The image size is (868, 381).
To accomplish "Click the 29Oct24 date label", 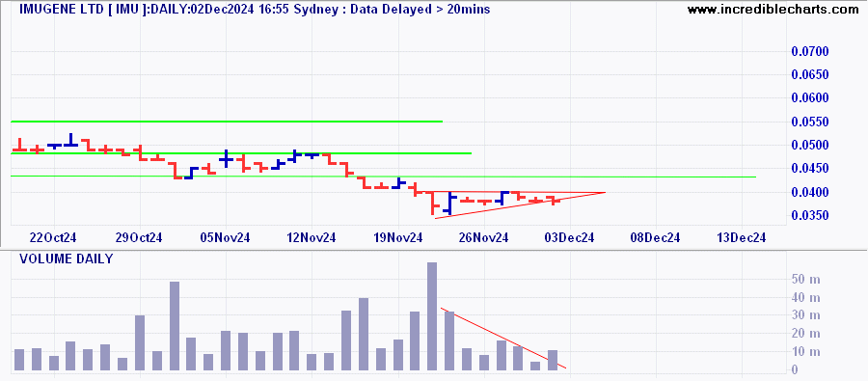I will point(140,237).
